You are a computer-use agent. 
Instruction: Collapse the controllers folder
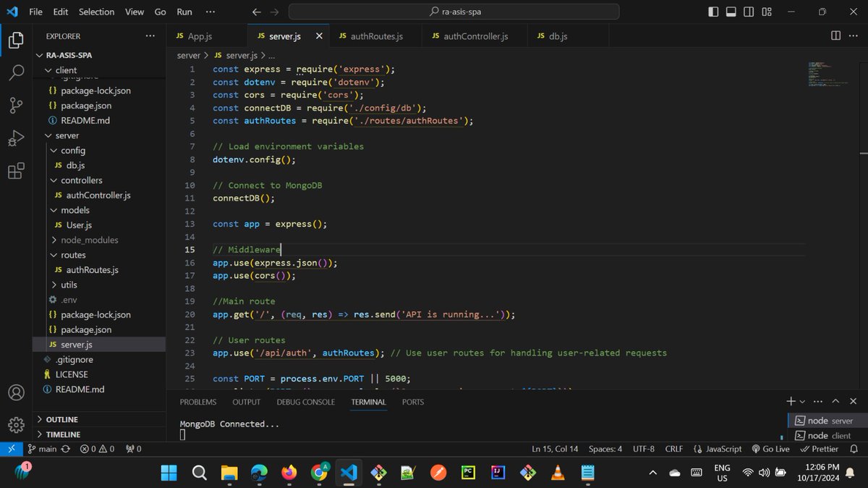[x=99, y=180]
